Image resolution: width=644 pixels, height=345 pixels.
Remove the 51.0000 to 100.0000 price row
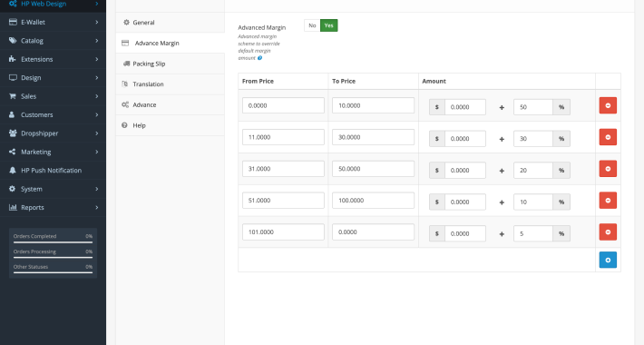(608, 201)
